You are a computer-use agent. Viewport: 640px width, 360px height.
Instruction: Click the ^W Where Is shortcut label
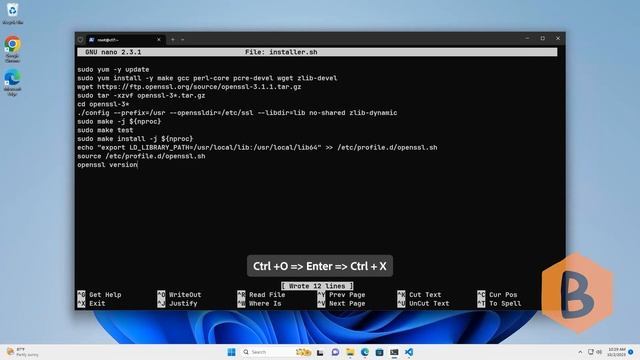click(x=259, y=304)
